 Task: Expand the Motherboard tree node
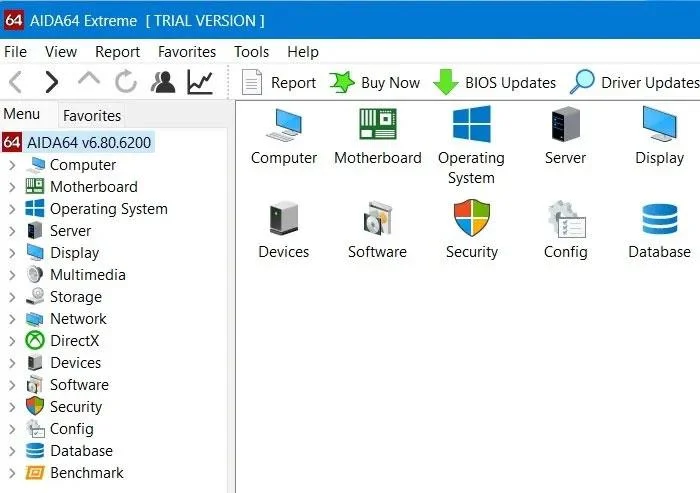pyautogui.click(x=12, y=187)
